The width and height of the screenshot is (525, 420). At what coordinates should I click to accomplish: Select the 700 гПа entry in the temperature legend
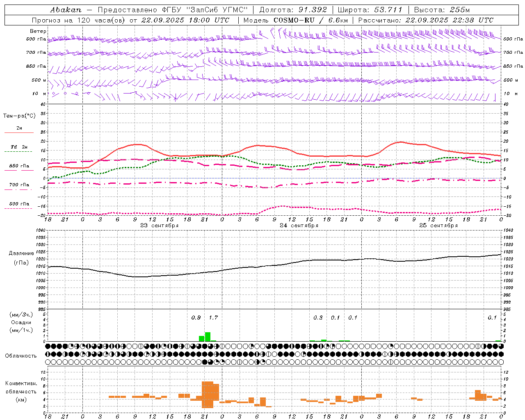pyautogui.click(x=19, y=185)
